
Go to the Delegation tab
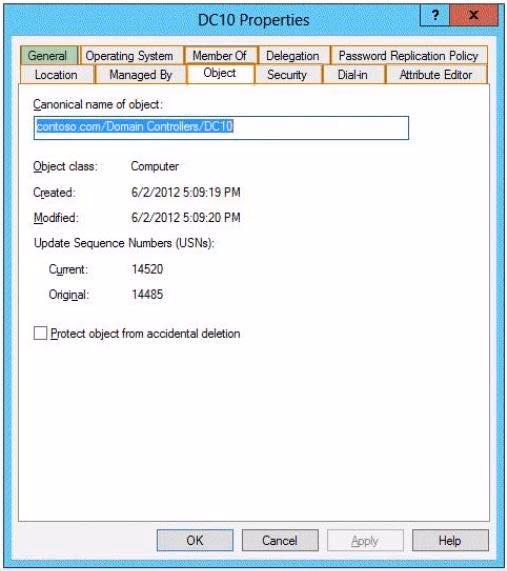(294, 56)
